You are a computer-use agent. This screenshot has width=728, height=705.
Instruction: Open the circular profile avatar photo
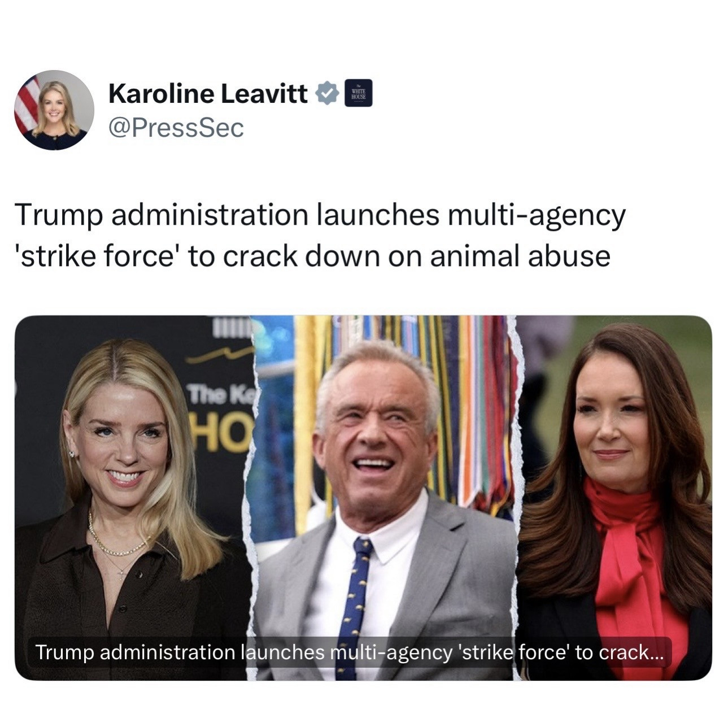pos(54,110)
